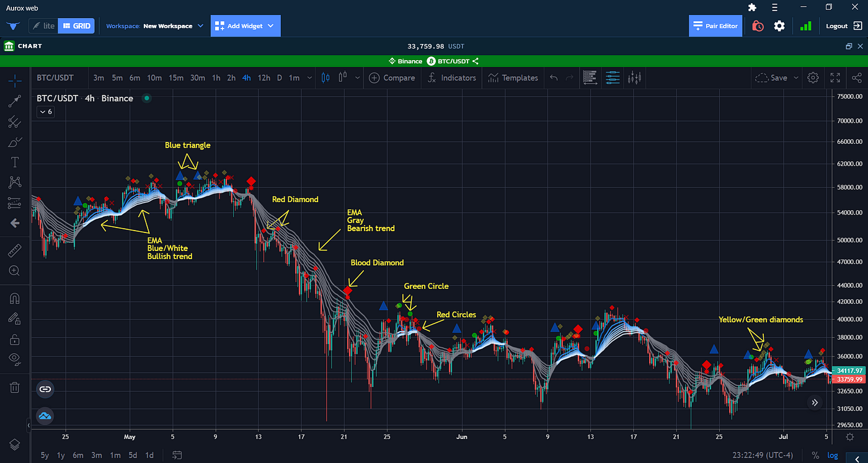Toggle log scale on price axis
Screen dimensions: 868x463
coord(833,455)
